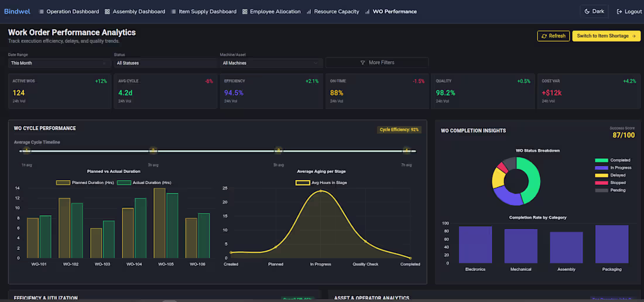Image resolution: width=644 pixels, height=302 pixels.
Task: Click the Assembly completion rate bar
Action: coord(566,247)
